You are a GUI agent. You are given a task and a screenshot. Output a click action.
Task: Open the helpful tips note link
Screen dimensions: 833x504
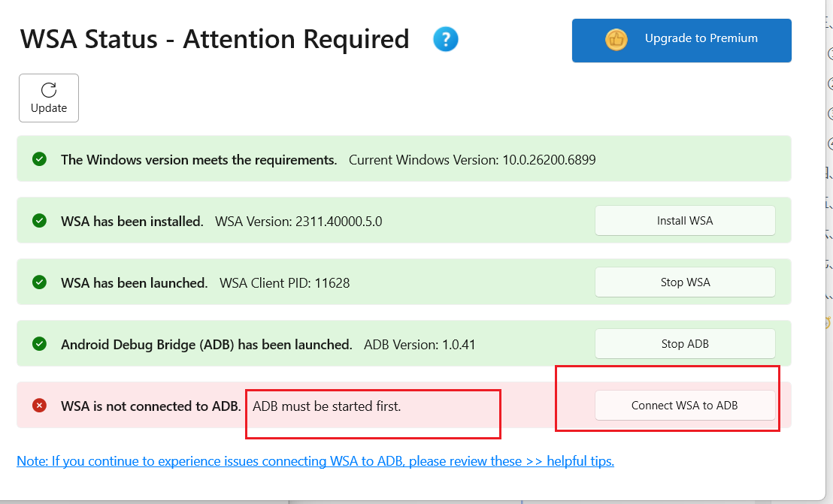(x=315, y=460)
